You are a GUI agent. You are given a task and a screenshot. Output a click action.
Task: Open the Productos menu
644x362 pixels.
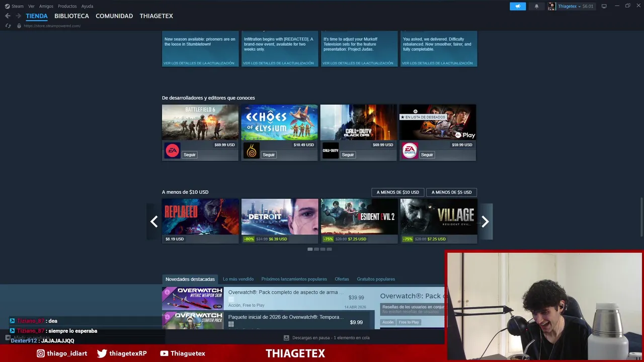pos(67,6)
